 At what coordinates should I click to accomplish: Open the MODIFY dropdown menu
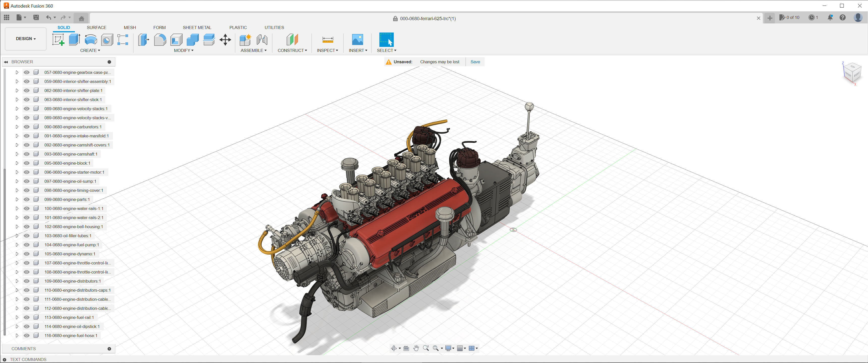[x=184, y=50]
